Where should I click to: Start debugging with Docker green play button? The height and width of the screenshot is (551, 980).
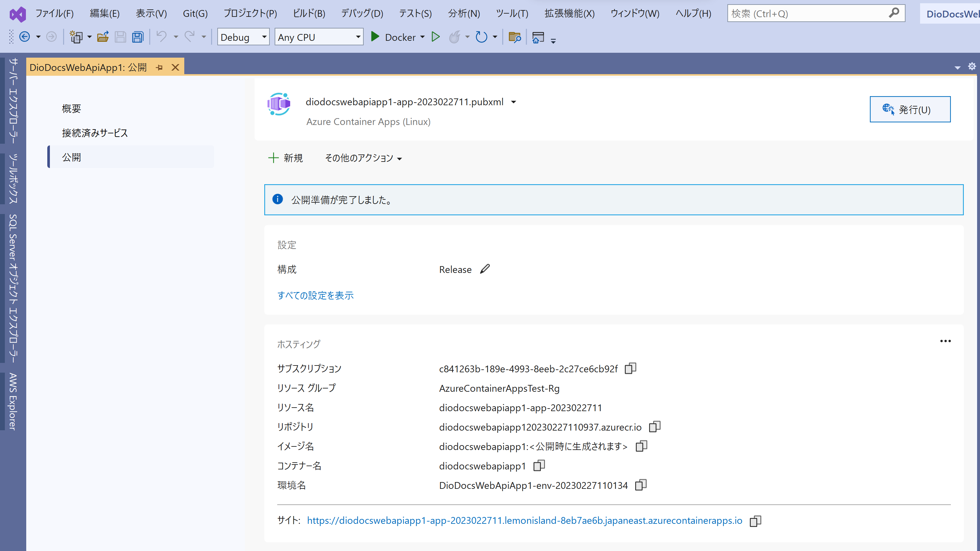(x=375, y=37)
